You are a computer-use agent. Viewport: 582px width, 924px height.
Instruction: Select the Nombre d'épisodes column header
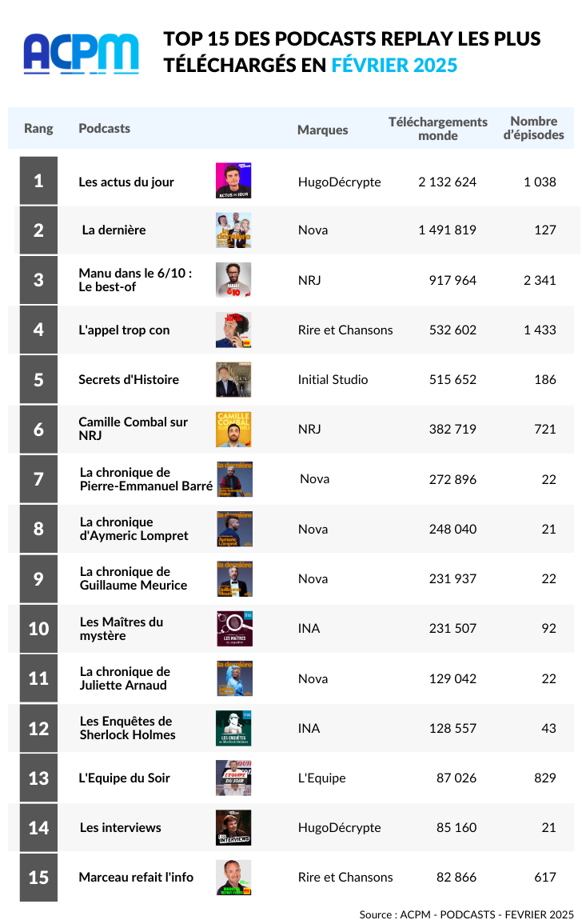(533, 128)
